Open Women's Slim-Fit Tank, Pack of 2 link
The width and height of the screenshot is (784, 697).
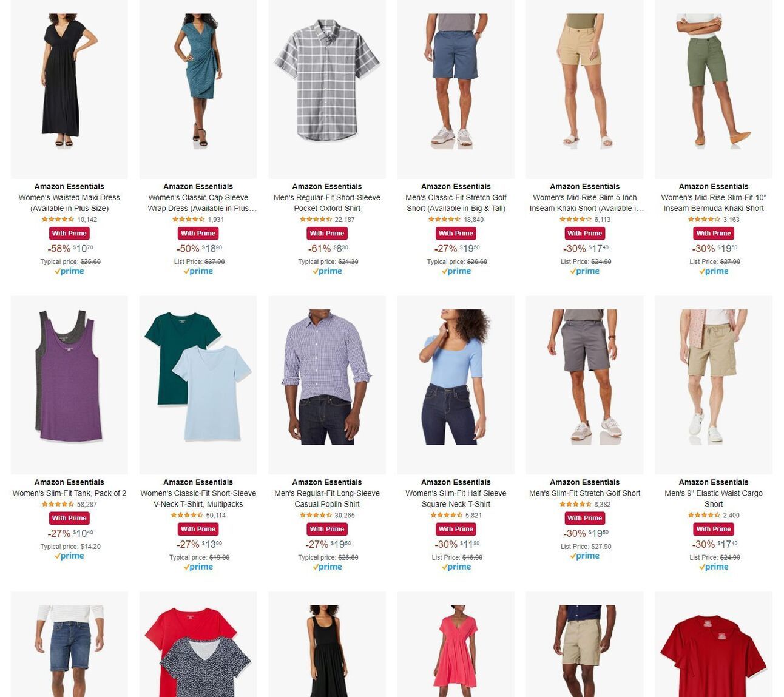click(x=69, y=493)
